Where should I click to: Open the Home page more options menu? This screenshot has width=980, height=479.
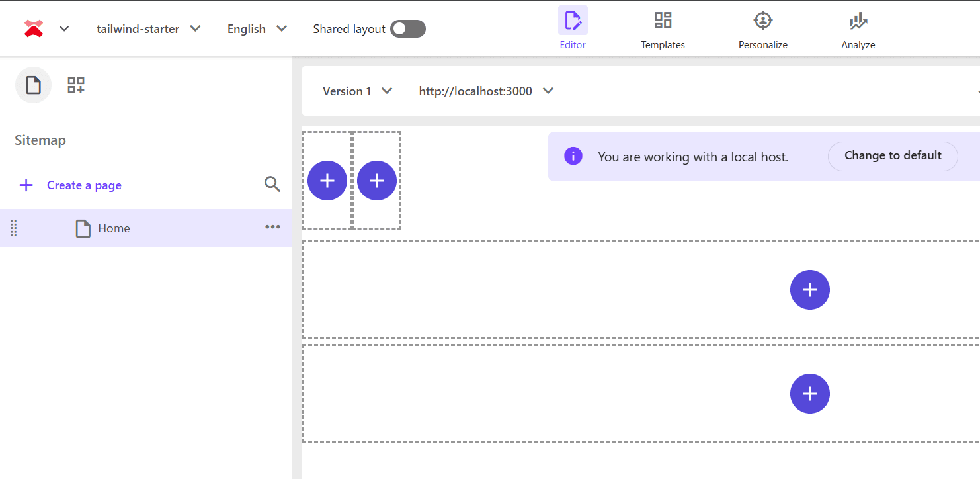click(272, 227)
